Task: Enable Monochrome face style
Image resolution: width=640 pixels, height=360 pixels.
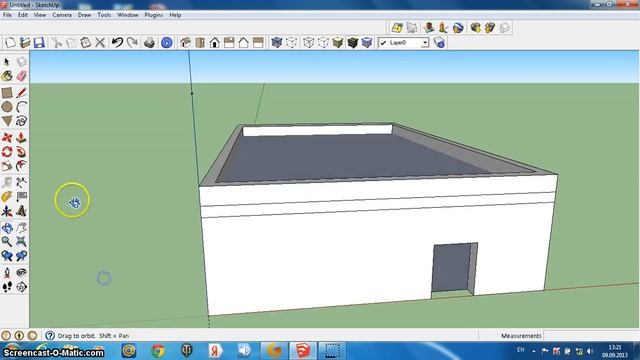Action: (x=367, y=42)
